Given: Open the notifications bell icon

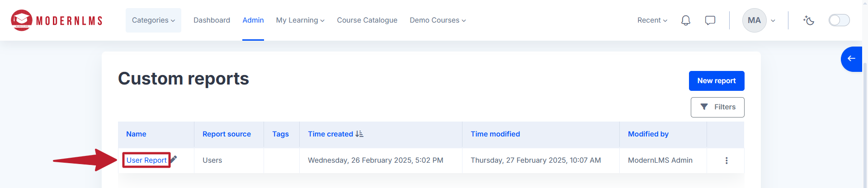Looking at the screenshot, I should [x=686, y=20].
